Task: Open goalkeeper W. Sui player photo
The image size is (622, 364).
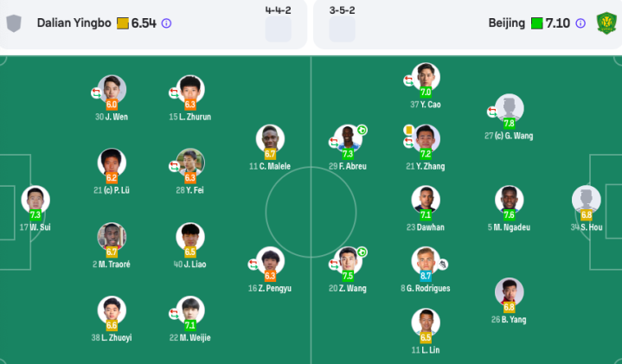Action: pos(35,200)
